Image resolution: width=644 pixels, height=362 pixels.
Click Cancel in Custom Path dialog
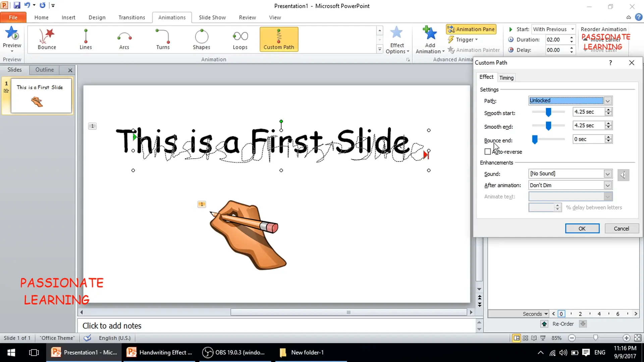tap(622, 229)
